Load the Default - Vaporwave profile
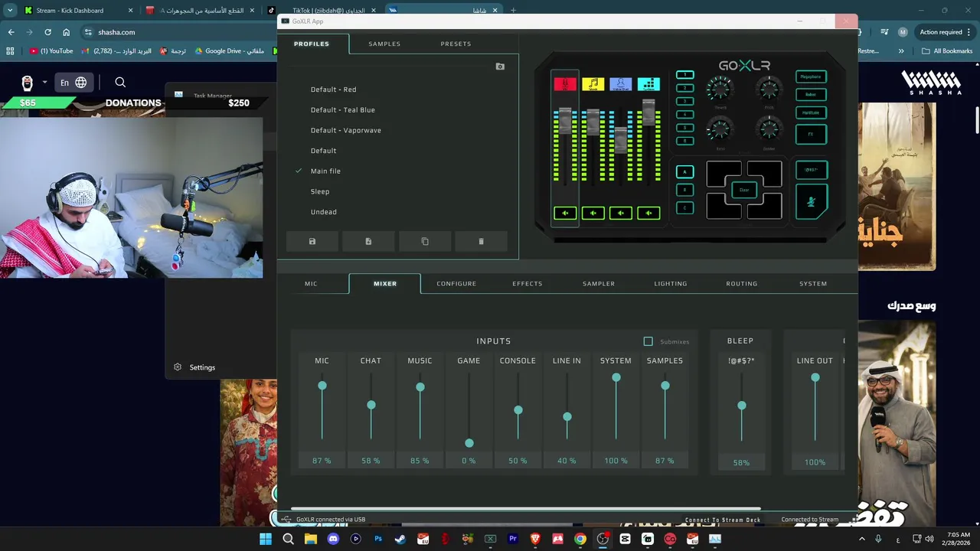 pos(345,130)
